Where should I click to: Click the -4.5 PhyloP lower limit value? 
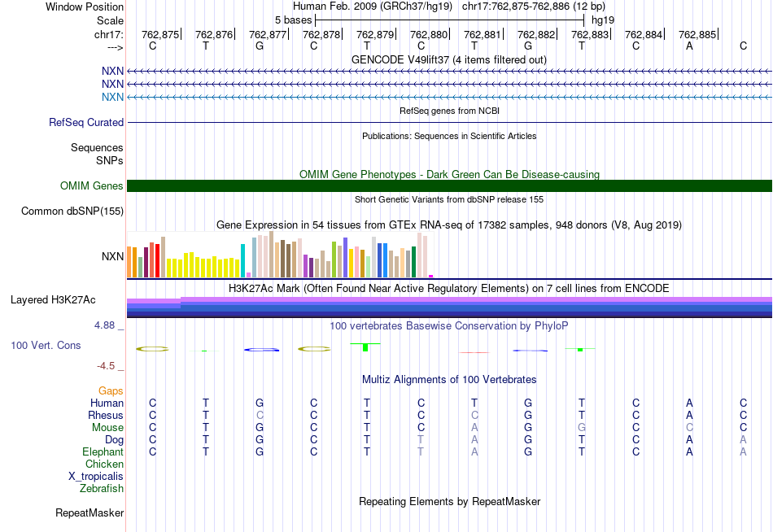[x=106, y=366]
